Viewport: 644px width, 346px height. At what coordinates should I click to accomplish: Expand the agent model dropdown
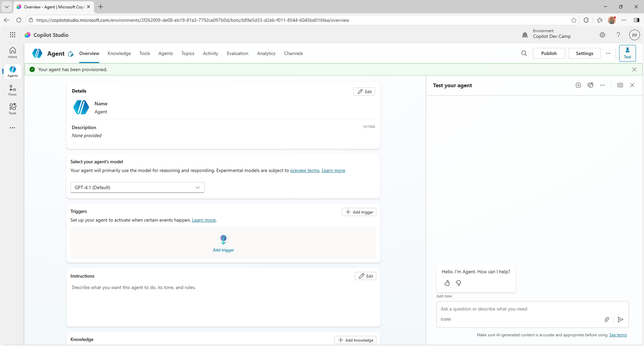(x=137, y=187)
